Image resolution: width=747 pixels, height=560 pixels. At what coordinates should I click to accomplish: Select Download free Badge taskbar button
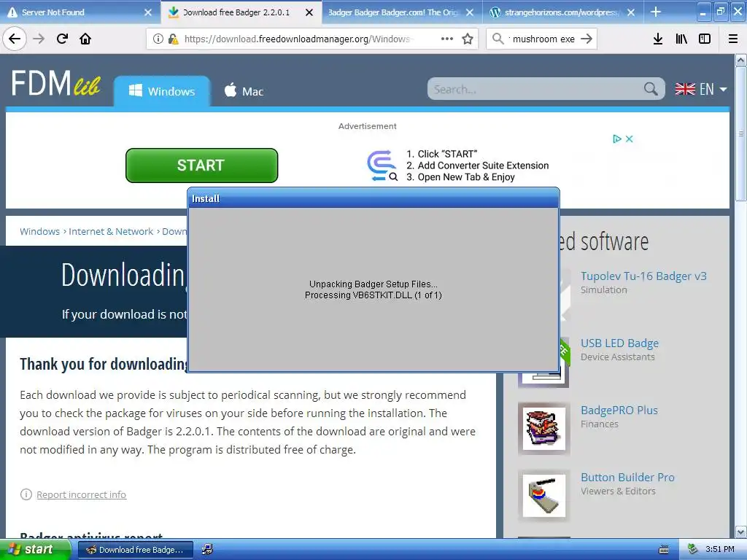click(135, 550)
